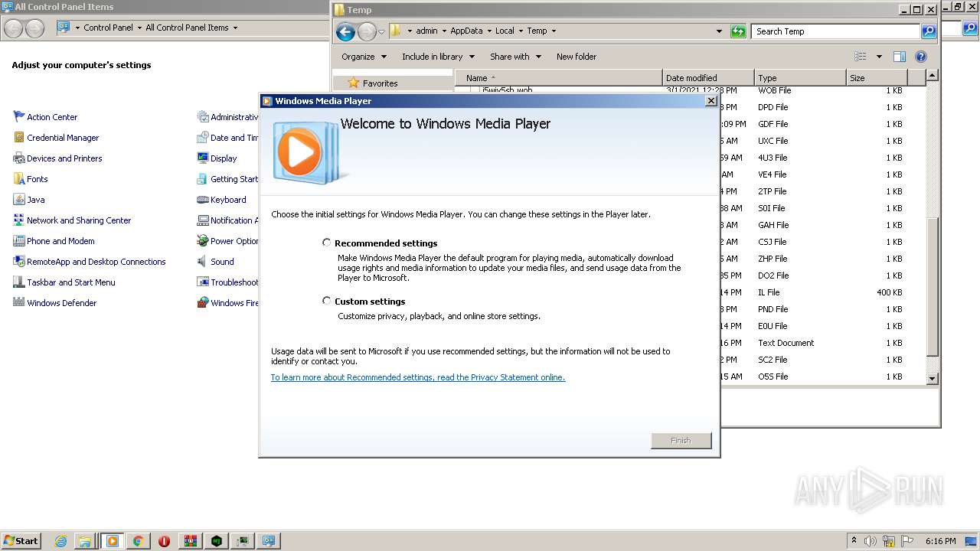Click search magnifier icon in Temp window
Image resolution: width=980 pixels, height=551 pixels.
click(x=929, y=31)
